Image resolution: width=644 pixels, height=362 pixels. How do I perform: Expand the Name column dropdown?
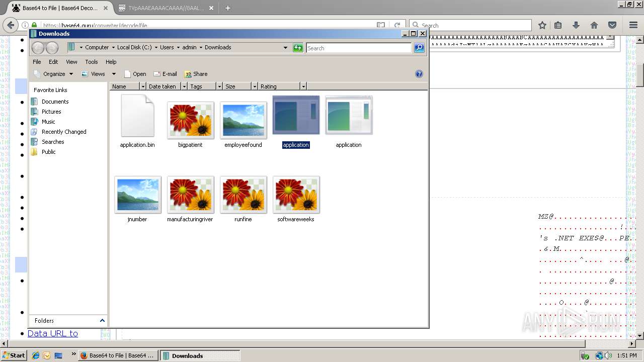pos(143,86)
